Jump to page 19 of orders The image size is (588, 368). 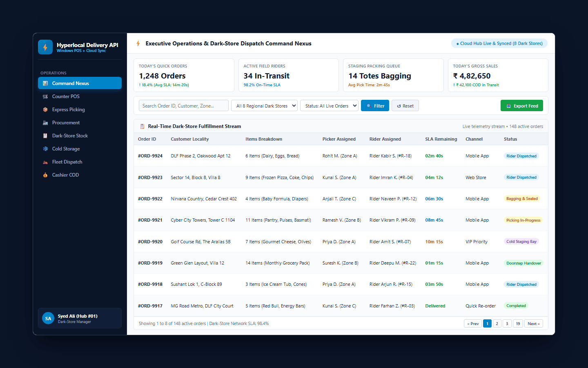(518, 323)
